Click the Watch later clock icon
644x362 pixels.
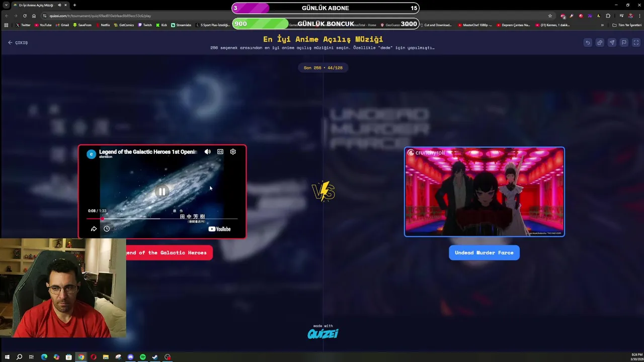point(107,229)
